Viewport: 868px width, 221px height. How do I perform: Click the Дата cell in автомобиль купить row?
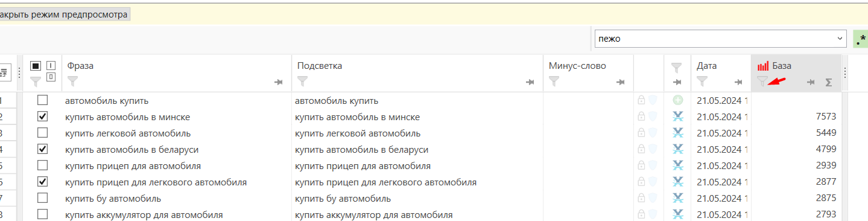pyautogui.click(x=721, y=100)
